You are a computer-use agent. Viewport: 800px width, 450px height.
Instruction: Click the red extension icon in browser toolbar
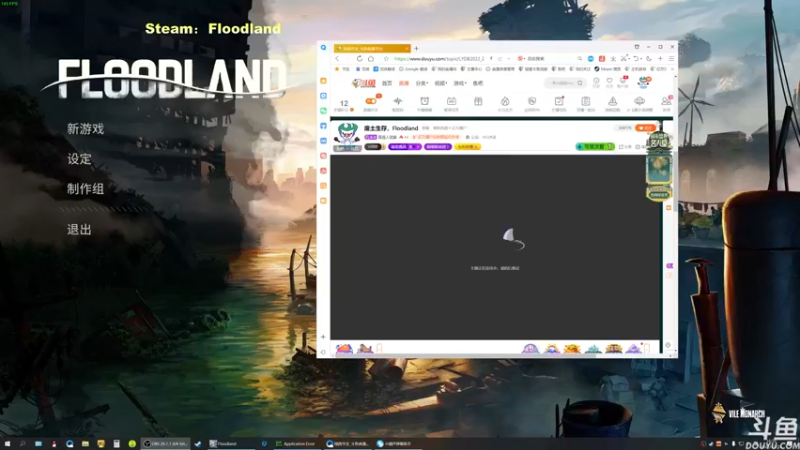pos(602,59)
